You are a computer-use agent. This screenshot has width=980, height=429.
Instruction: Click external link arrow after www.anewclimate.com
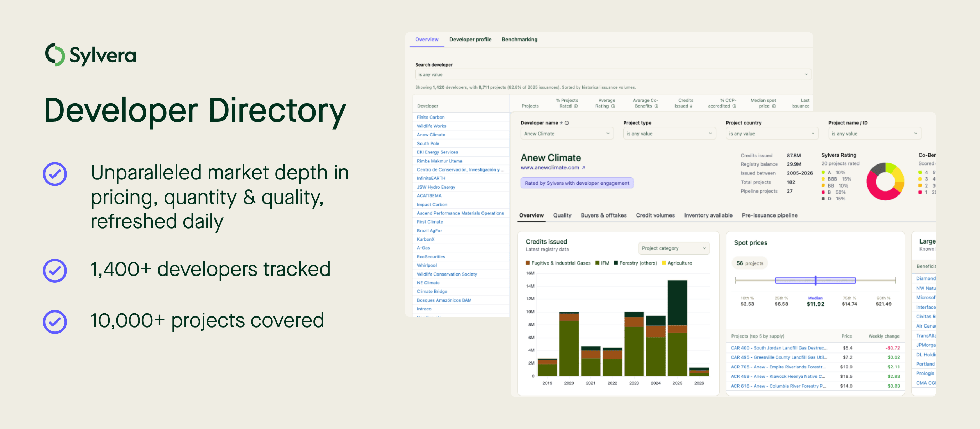[x=584, y=168]
